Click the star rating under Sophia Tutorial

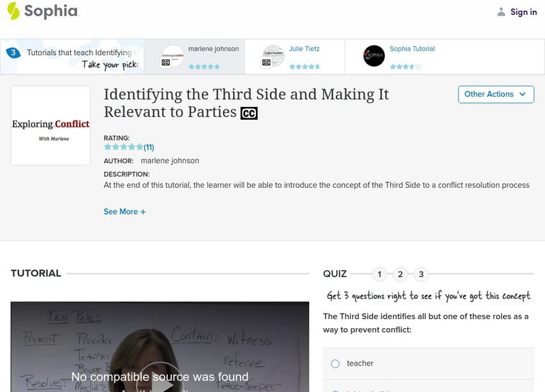(x=405, y=67)
